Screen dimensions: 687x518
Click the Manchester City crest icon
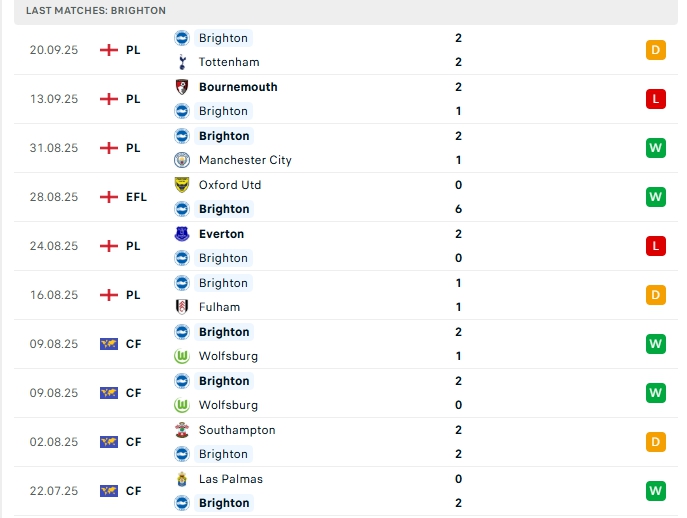click(x=182, y=160)
